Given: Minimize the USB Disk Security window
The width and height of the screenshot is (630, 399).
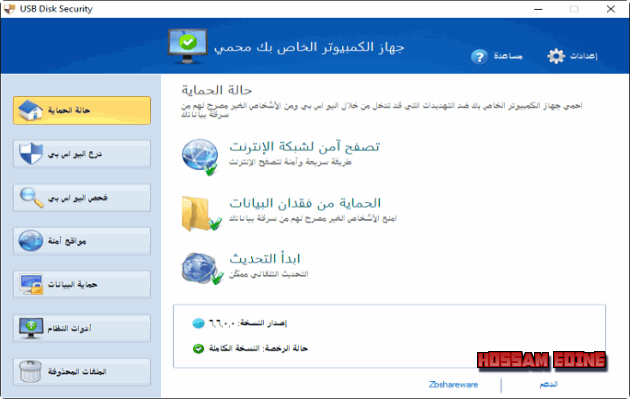Looking at the screenshot, I should pyautogui.click(x=538, y=9).
